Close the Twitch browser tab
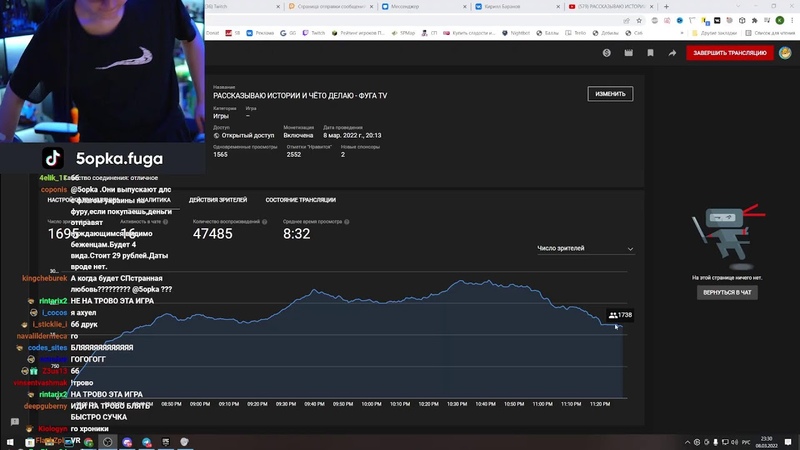 click(x=278, y=7)
